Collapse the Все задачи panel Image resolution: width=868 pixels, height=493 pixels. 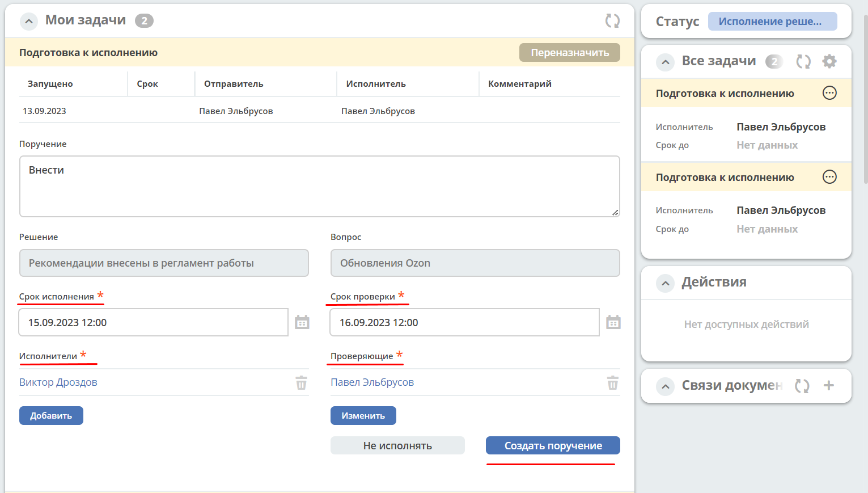point(666,62)
